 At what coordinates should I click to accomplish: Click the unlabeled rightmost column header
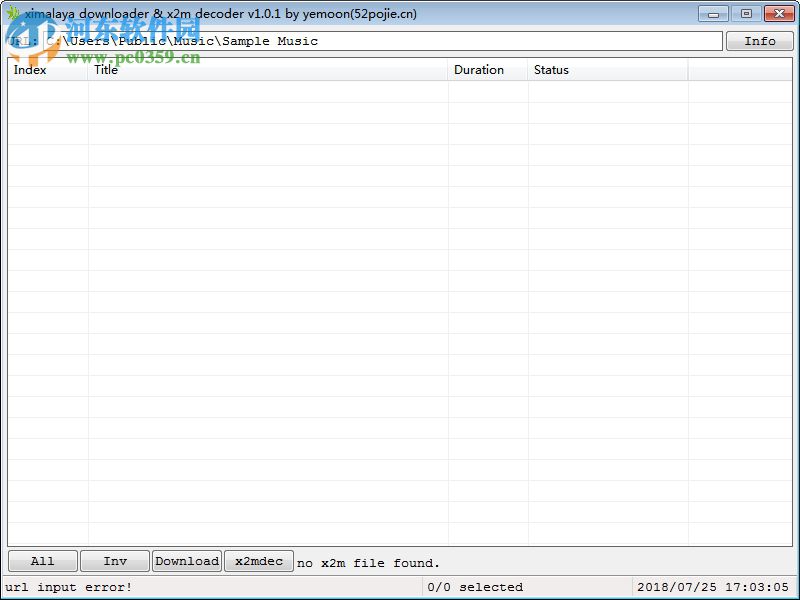pos(740,70)
